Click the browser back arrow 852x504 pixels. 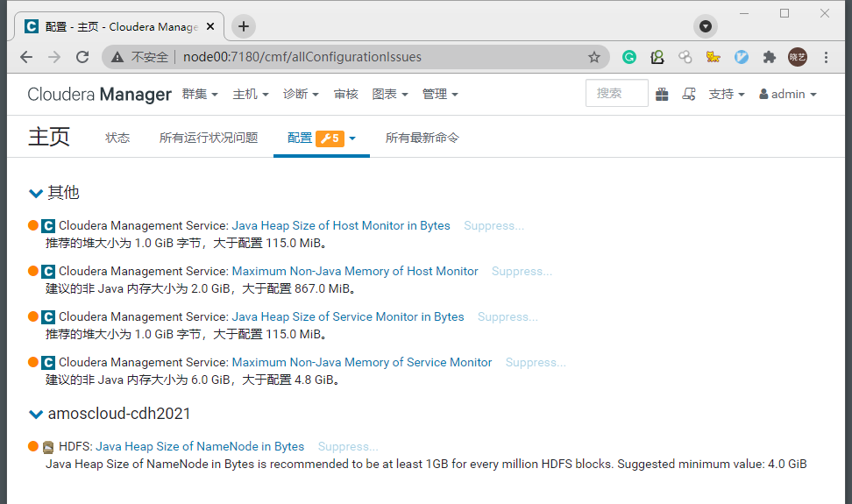click(26, 57)
